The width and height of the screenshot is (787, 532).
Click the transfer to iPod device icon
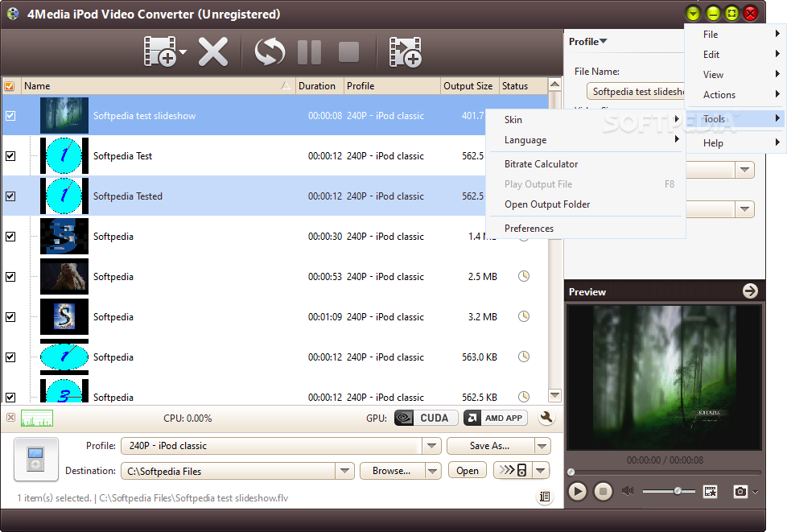[512, 470]
